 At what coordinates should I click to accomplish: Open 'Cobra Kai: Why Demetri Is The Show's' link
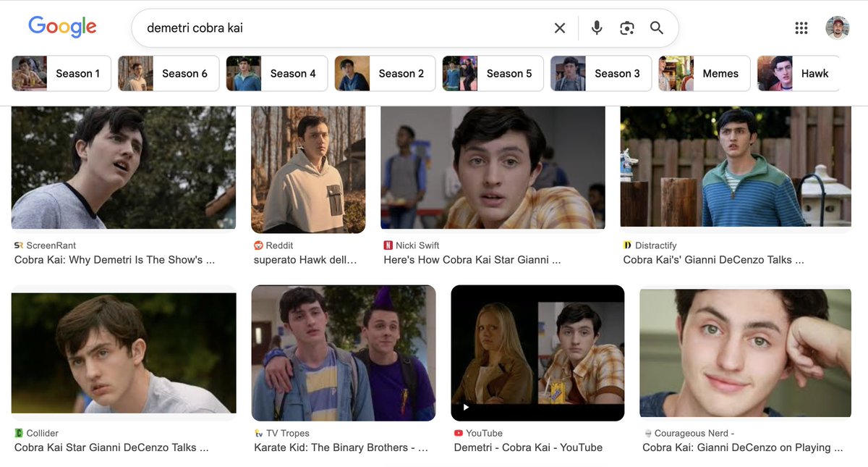coord(114,259)
